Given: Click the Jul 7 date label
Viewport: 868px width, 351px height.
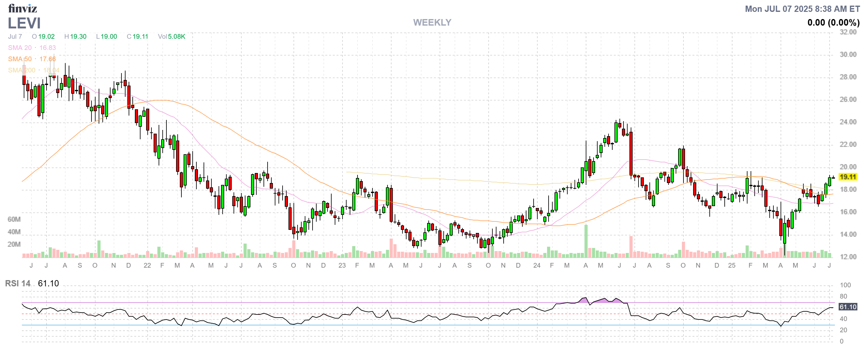Looking at the screenshot, I should pos(15,36).
